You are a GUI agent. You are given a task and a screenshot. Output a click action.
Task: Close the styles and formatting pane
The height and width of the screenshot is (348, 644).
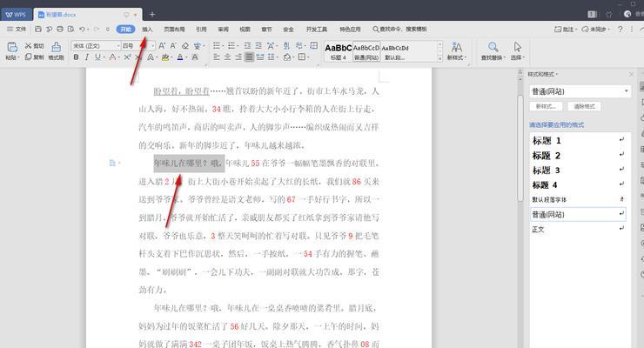(631, 74)
